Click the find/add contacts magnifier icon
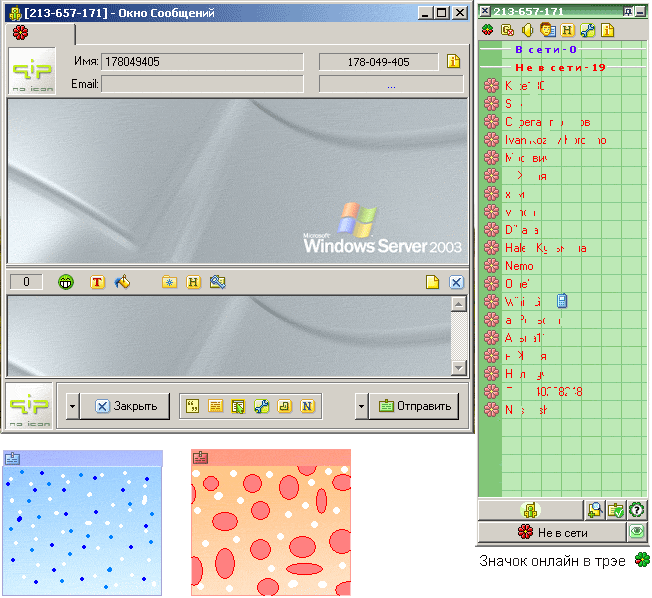 (595, 510)
